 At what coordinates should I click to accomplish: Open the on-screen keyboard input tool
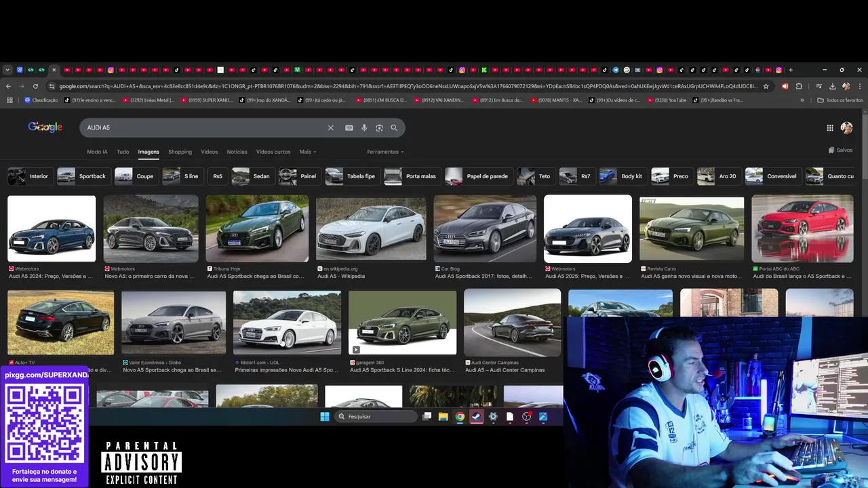tap(349, 127)
